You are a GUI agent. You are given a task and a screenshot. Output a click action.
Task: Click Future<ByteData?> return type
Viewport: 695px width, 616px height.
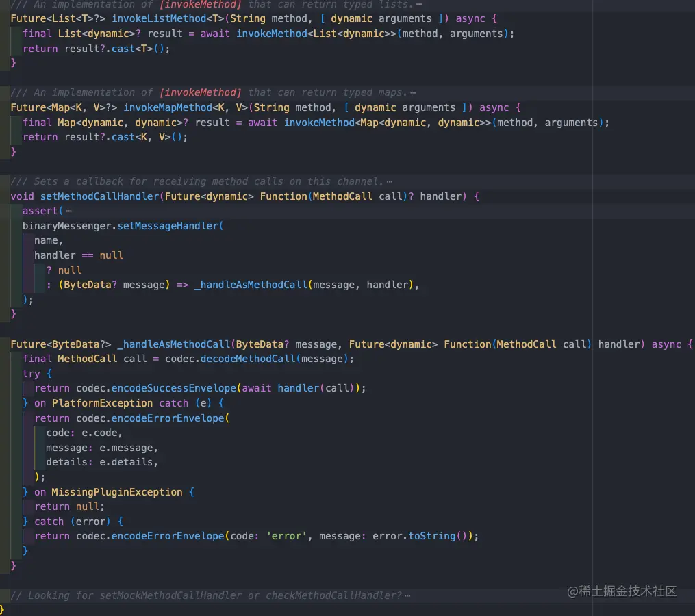click(61, 344)
